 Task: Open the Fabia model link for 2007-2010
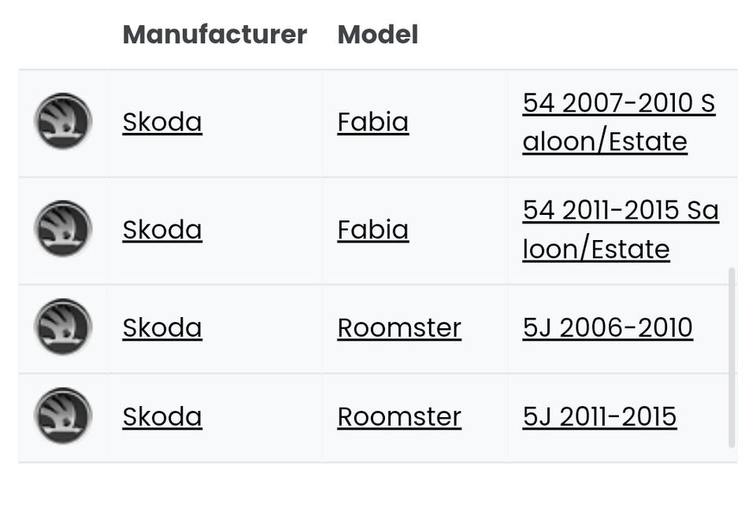click(372, 122)
